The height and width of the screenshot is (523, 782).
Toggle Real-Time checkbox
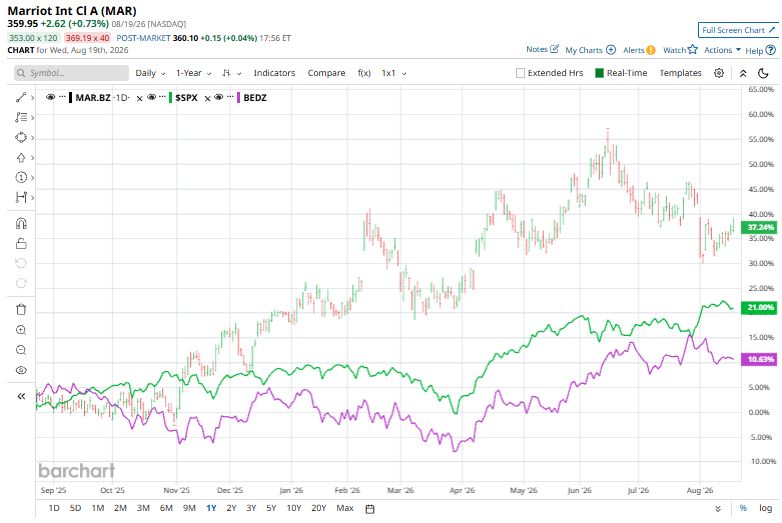[599, 73]
